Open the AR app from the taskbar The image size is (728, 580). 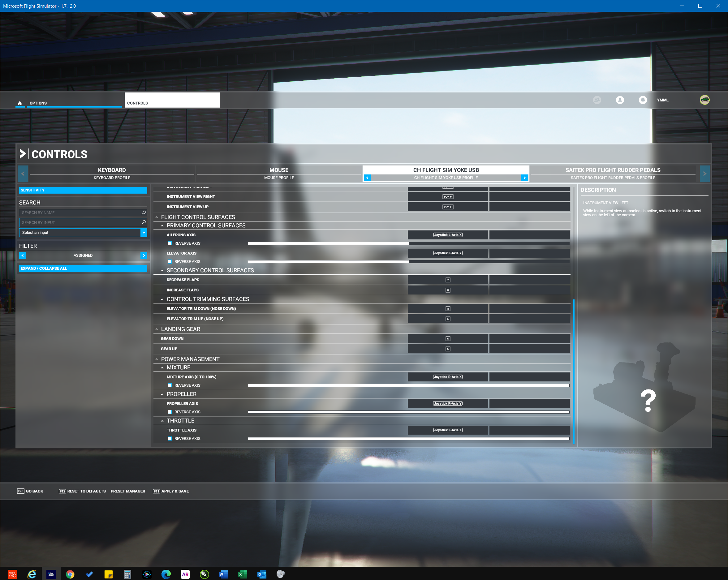tap(185, 574)
